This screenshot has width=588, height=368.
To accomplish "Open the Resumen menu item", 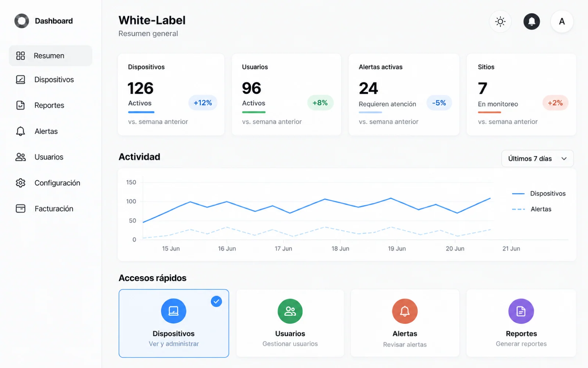I will click(51, 56).
